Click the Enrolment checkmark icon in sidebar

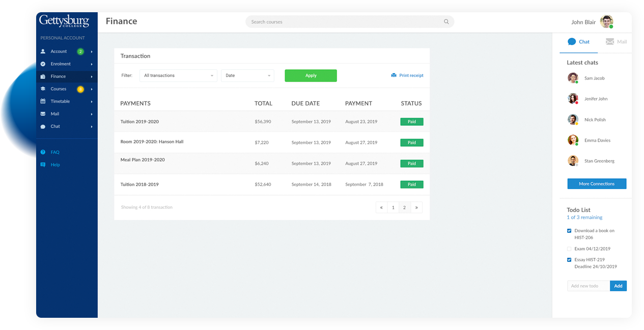point(43,64)
